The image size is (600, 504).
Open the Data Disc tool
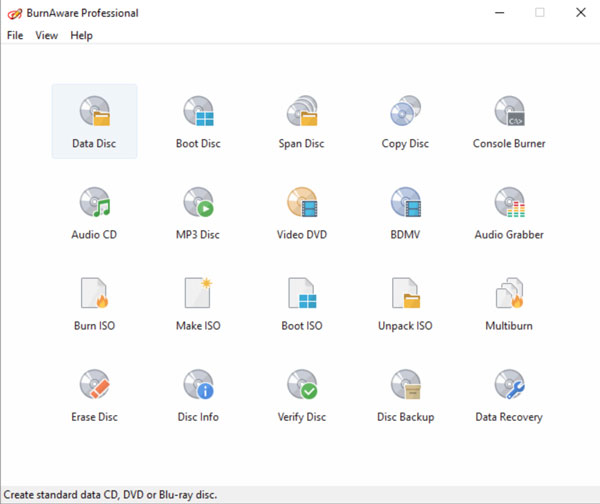pyautogui.click(x=95, y=121)
